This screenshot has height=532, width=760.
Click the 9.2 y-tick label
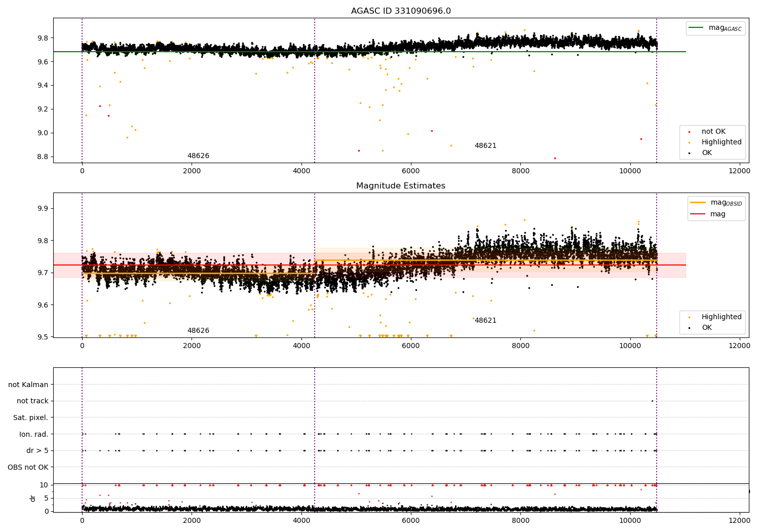click(43, 109)
